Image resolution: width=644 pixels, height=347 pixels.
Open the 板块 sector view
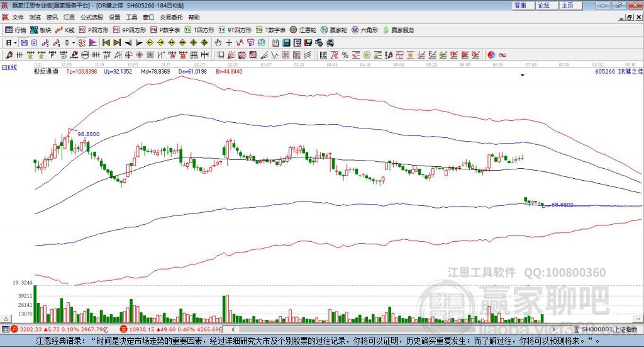[x=40, y=30]
